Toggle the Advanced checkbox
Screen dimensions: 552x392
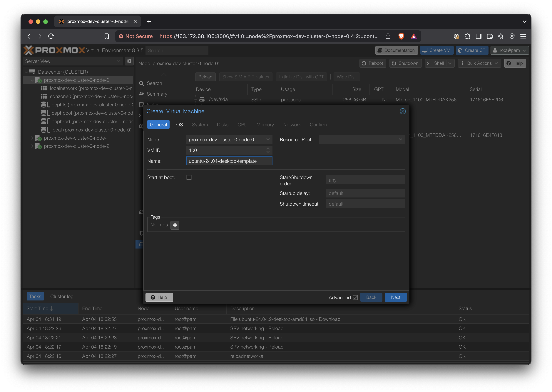point(355,297)
